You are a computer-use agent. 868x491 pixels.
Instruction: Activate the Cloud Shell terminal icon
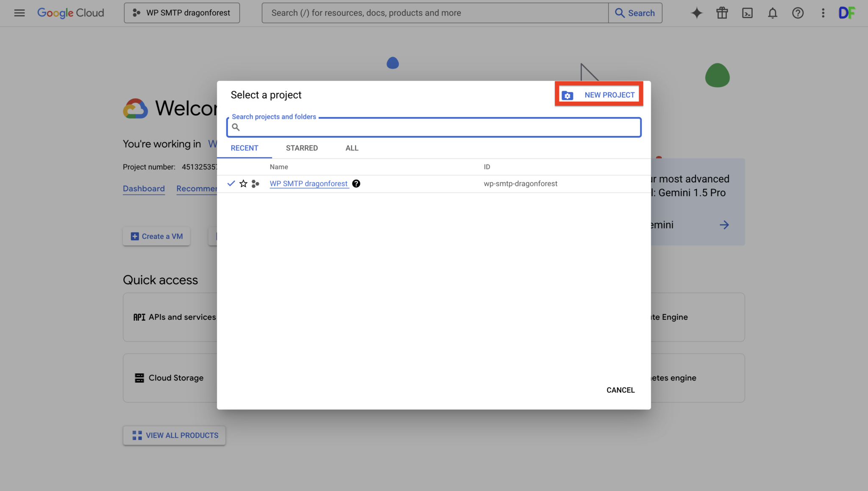[x=748, y=13]
